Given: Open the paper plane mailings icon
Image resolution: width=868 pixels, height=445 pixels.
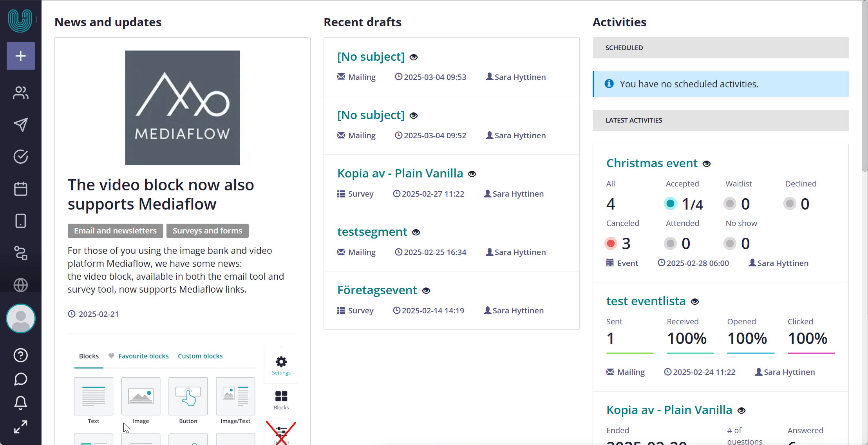Looking at the screenshot, I should [x=21, y=125].
